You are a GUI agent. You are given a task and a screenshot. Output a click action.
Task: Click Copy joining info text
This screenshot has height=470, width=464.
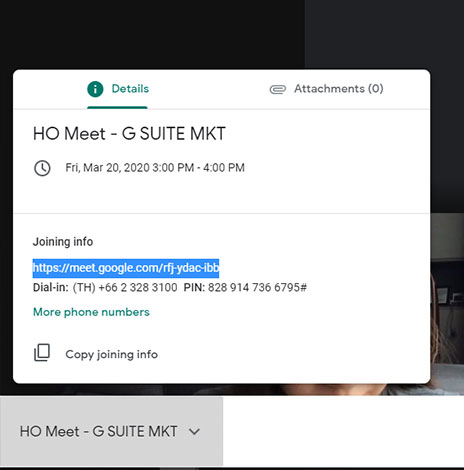tap(112, 354)
